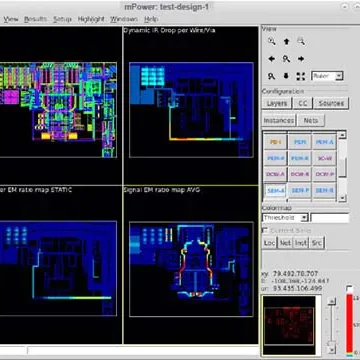
Task: Open the Results menu
Action: (x=35, y=19)
